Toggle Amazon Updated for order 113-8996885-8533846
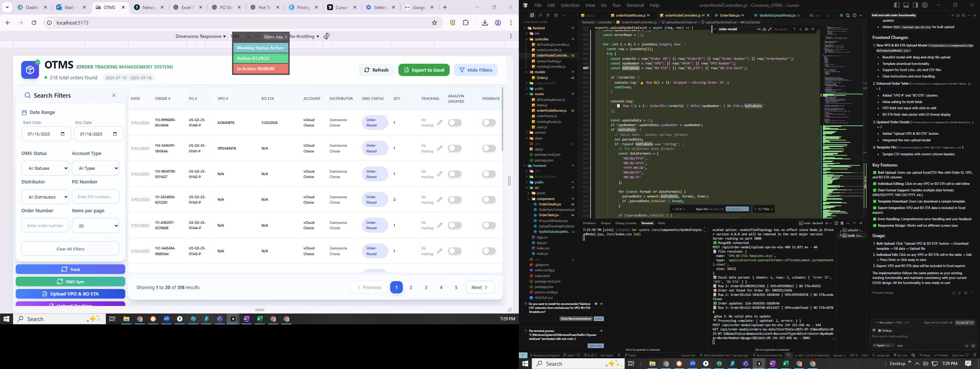 (455, 123)
